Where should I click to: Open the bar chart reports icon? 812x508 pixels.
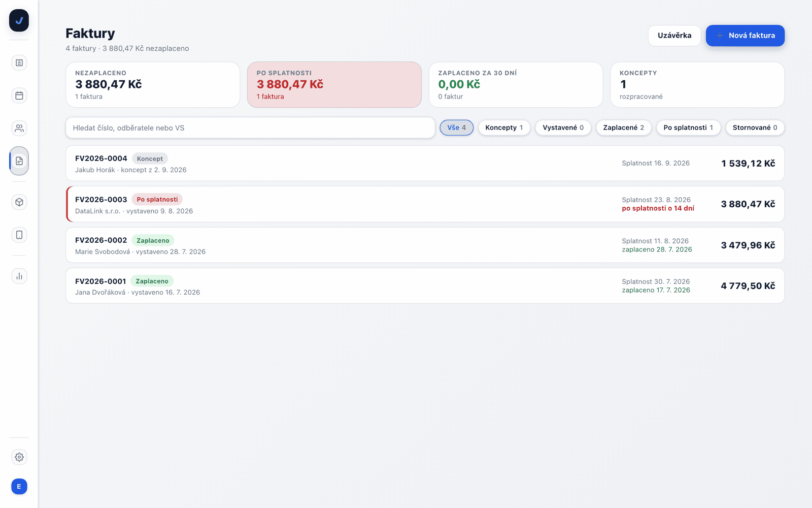coord(19,276)
